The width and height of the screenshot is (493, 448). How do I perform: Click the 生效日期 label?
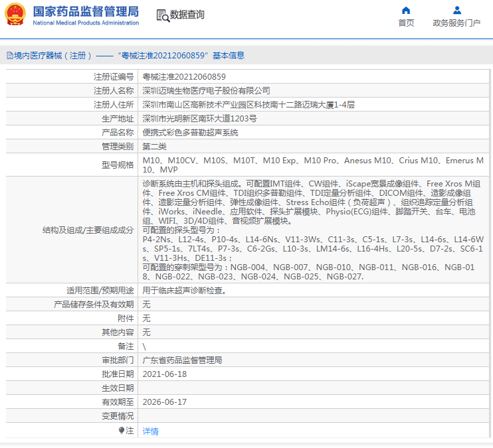tap(118, 388)
